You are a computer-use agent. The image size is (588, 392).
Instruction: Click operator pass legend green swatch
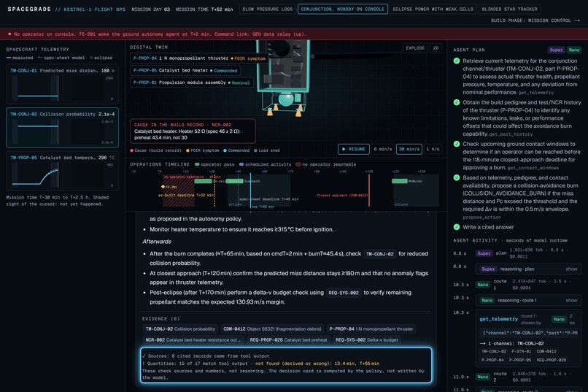coord(197,164)
